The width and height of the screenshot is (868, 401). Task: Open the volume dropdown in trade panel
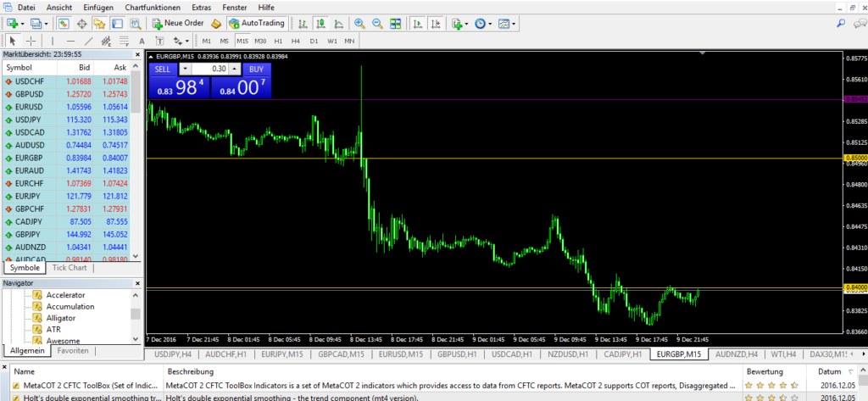pyautogui.click(x=186, y=69)
